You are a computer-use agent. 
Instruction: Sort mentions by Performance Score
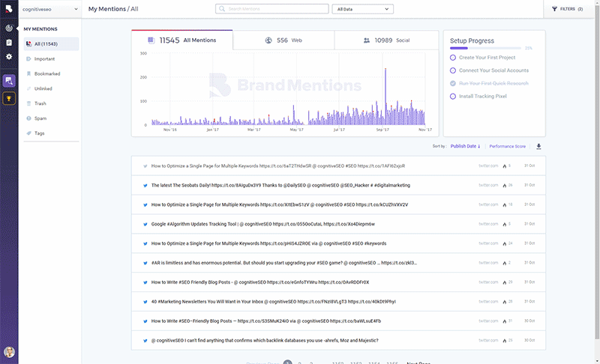[507, 146]
